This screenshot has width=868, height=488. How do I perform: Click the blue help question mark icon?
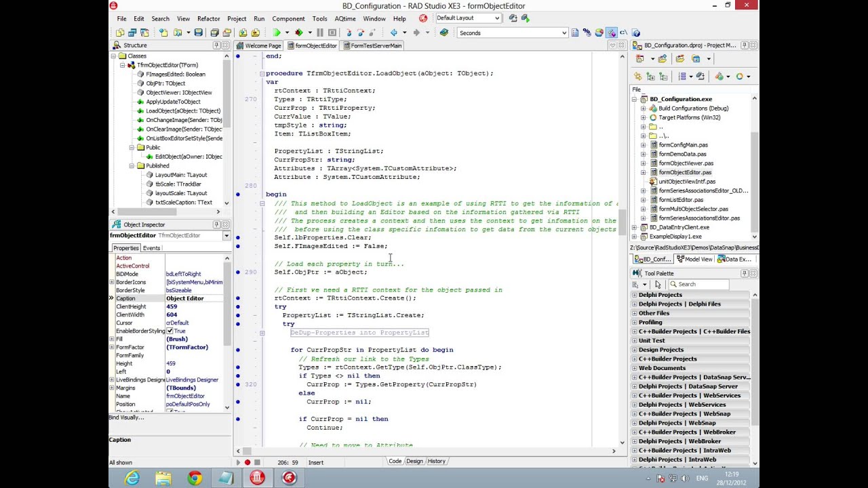point(635,33)
